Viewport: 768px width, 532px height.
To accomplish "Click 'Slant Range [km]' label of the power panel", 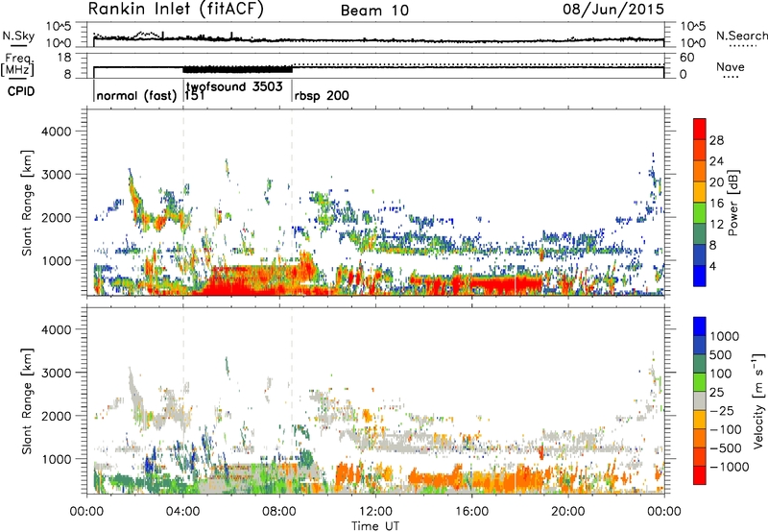I will point(27,203).
